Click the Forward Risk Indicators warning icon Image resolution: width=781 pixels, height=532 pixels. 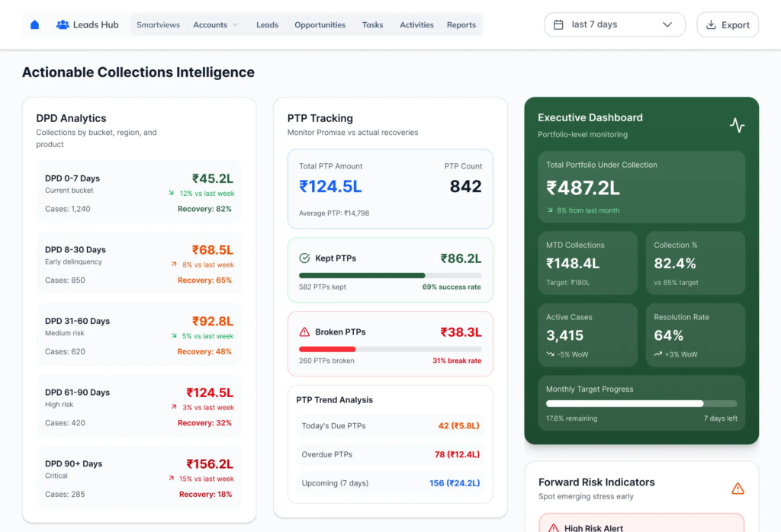pyautogui.click(x=738, y=489)
